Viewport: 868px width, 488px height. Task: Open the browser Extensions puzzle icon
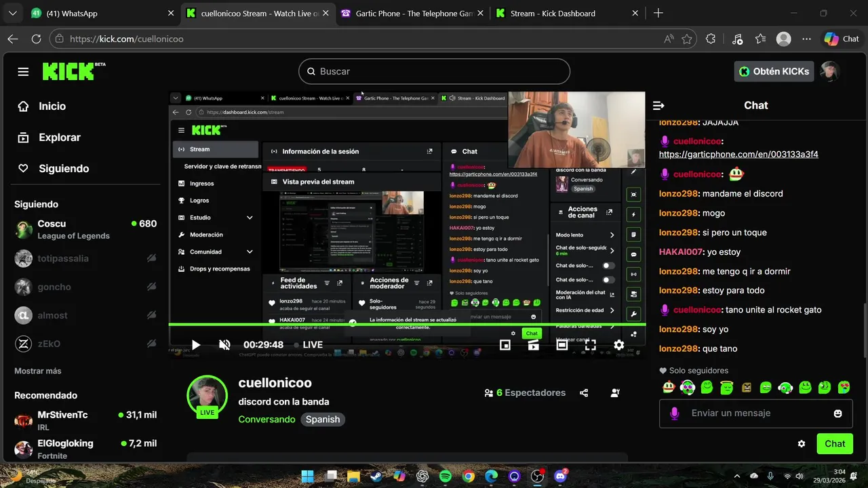coord(711,39)
